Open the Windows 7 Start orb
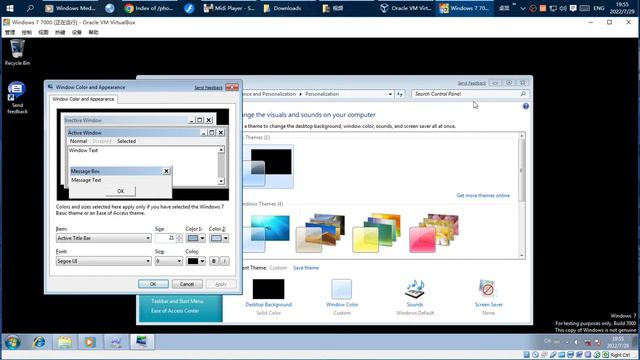The height and width of the screenshot is (360, 640). tap(13, 342)
